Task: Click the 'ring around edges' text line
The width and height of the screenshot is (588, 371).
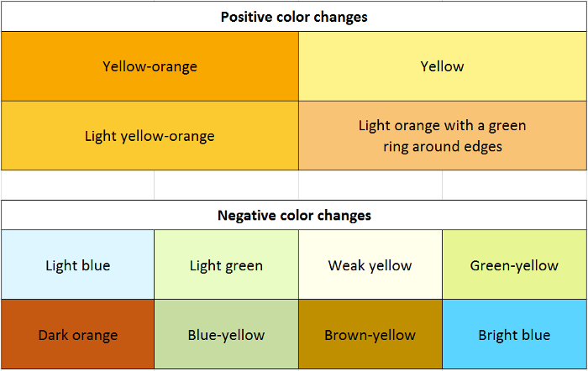Action: [x=443, y=146]
